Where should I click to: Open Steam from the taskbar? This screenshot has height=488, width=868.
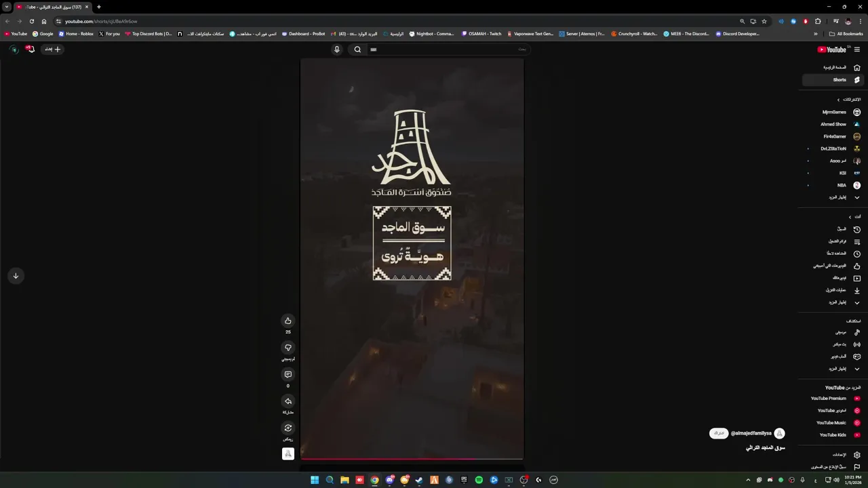pos(419,480)
